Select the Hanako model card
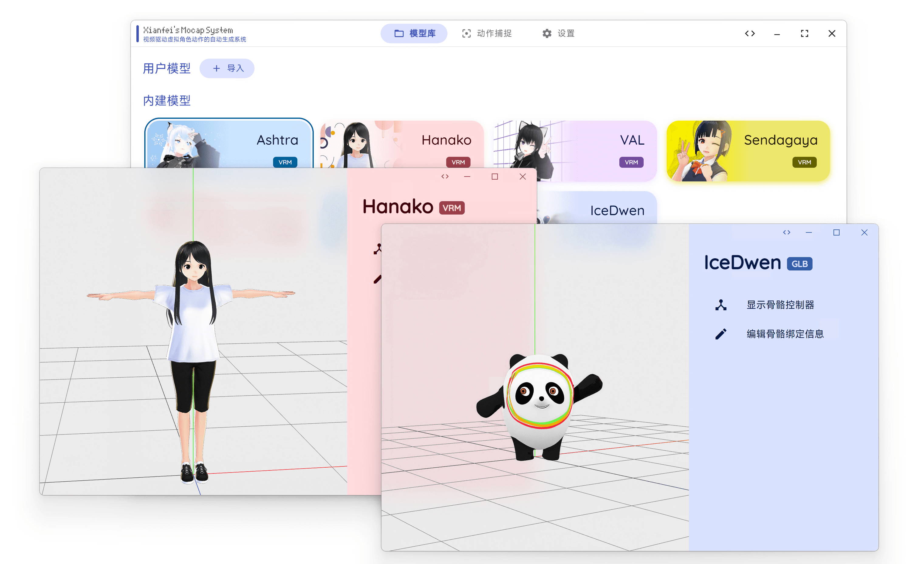Viewport: 924px width, 564px height. point(401,144)
